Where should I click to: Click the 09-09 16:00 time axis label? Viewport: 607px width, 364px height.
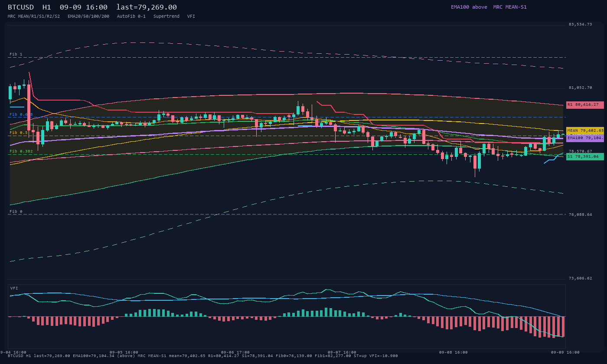click(x=565, y=352)
